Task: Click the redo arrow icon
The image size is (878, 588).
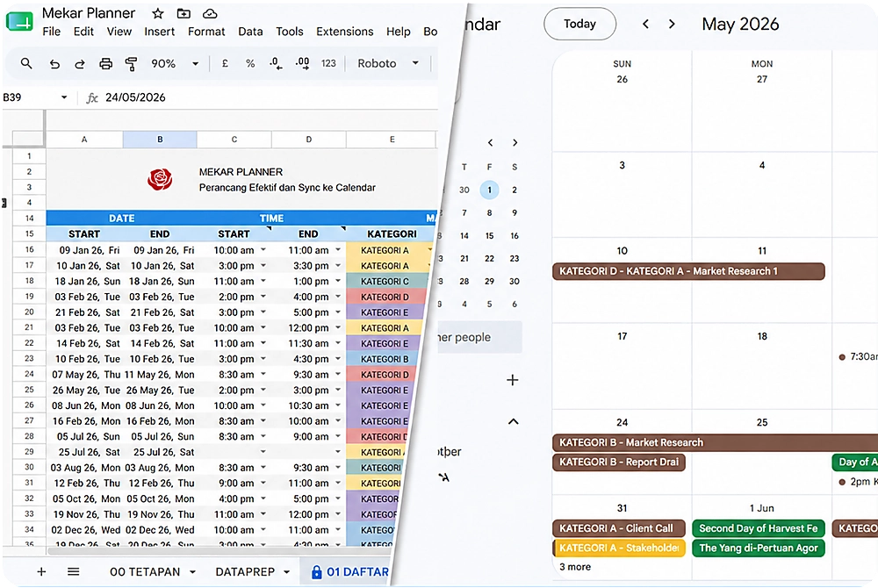Action: (80, 64)
